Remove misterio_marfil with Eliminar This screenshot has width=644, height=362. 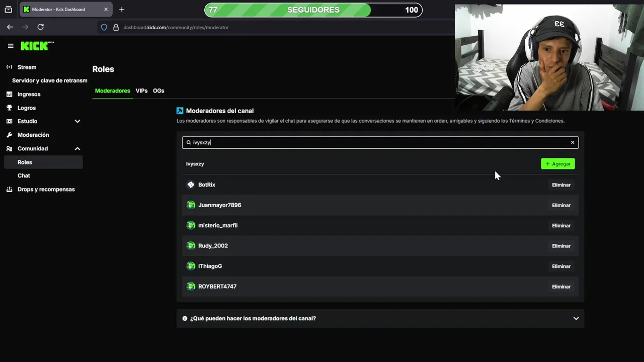pyautogui.click(x=561, y=226)
